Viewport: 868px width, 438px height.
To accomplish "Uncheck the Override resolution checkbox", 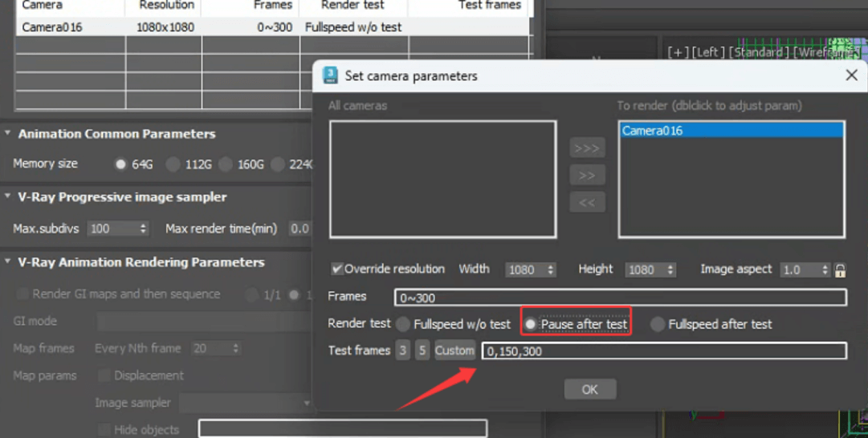I will point(336,269).
